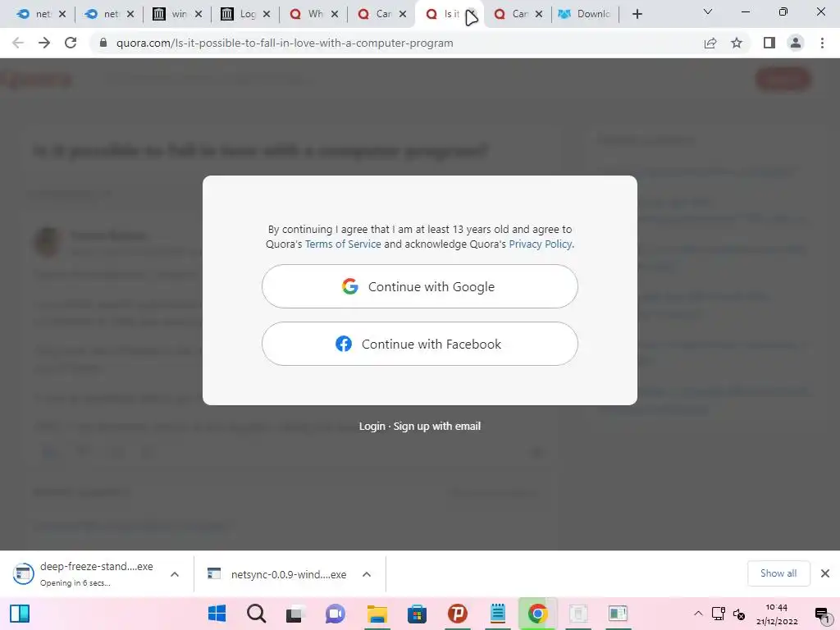Open Task View on taskbar
840x630 pixels.
click(294, 614)
